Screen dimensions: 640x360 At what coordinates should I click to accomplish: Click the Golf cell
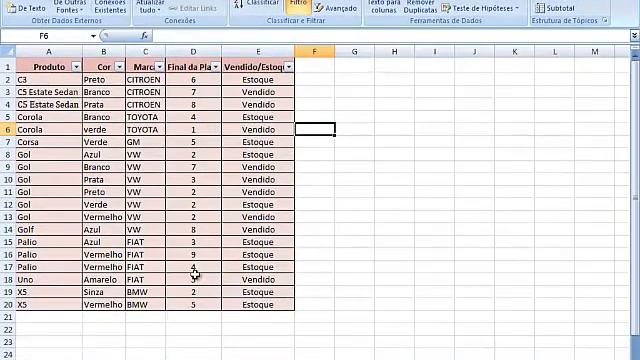(x=49, y=230)
